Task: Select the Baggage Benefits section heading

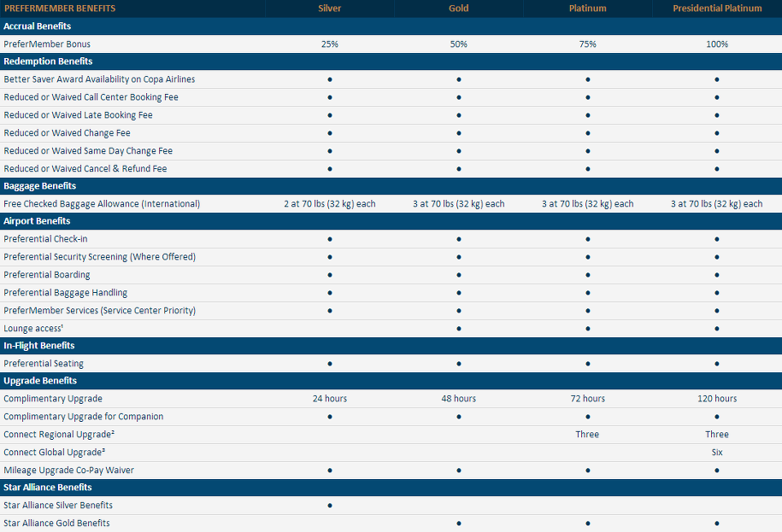Action: 40,186
